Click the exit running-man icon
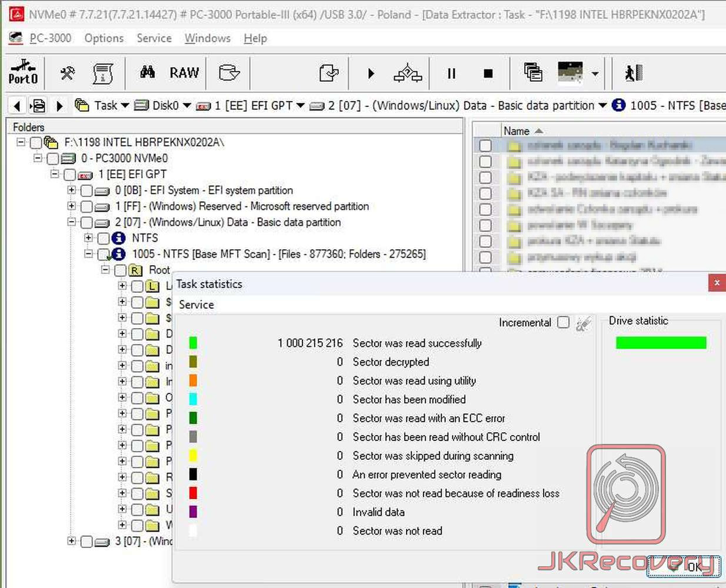 point(634,73)
